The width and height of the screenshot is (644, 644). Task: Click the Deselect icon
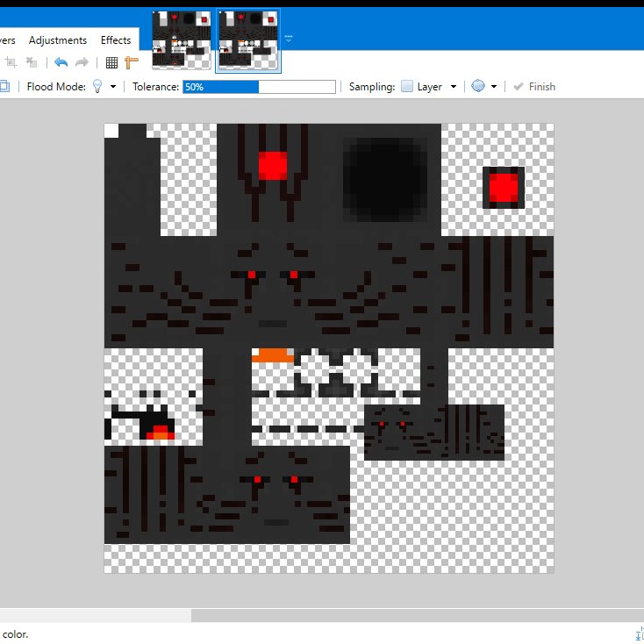point(32,62)
